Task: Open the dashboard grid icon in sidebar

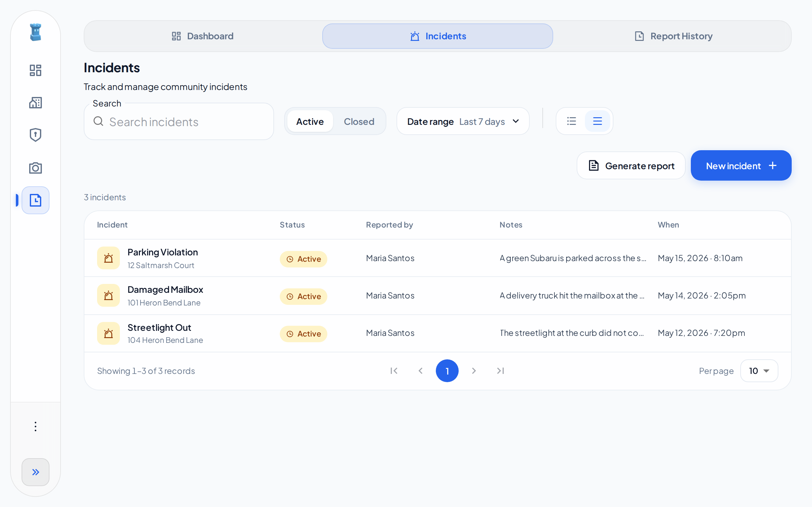Action: pyautogui.click(x=35, y=70)
